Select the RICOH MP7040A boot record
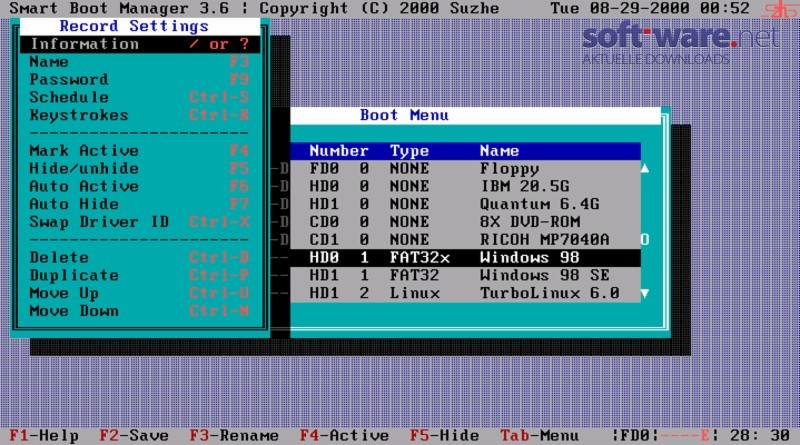 465,239
